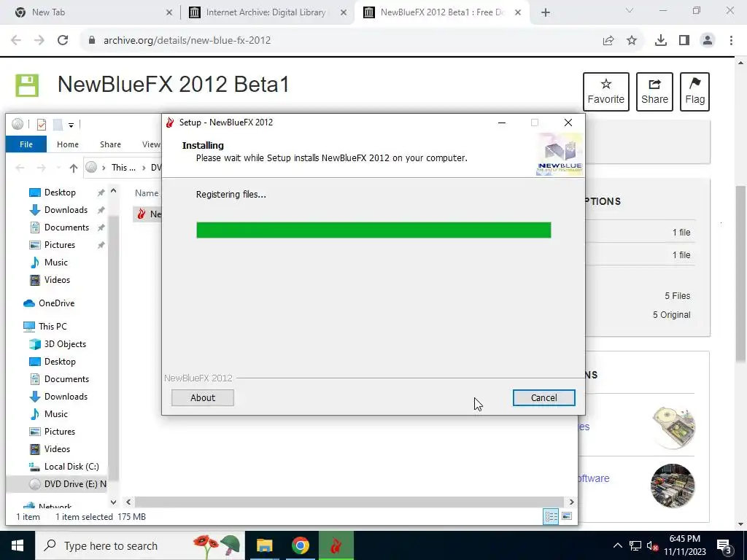Open CD software collection thumbnail

point(673,427)
